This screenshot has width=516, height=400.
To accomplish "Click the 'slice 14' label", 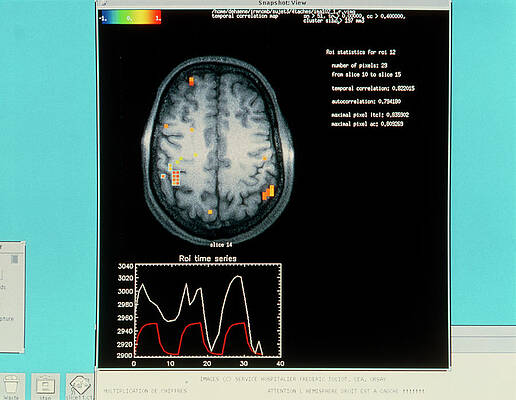I will point(221,245).
